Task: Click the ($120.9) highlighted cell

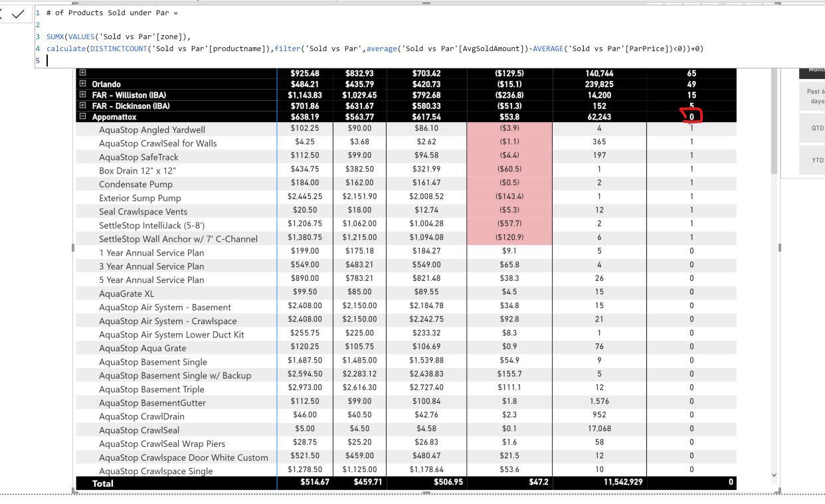Action: pos(509,237)
